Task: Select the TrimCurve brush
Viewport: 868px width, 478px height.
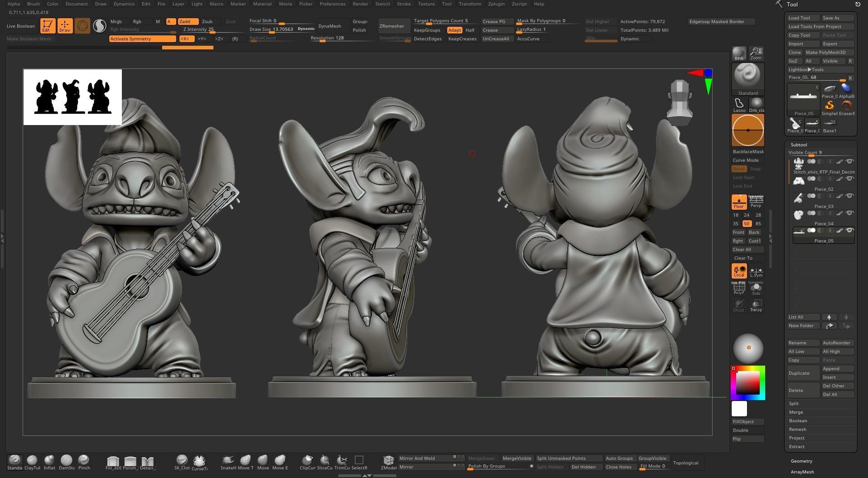Action: point(342,462)
